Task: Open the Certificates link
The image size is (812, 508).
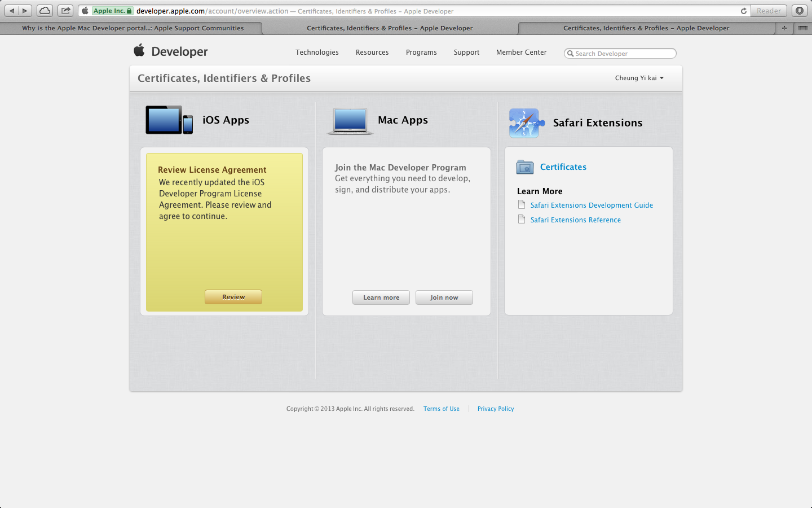Action: 563,167
